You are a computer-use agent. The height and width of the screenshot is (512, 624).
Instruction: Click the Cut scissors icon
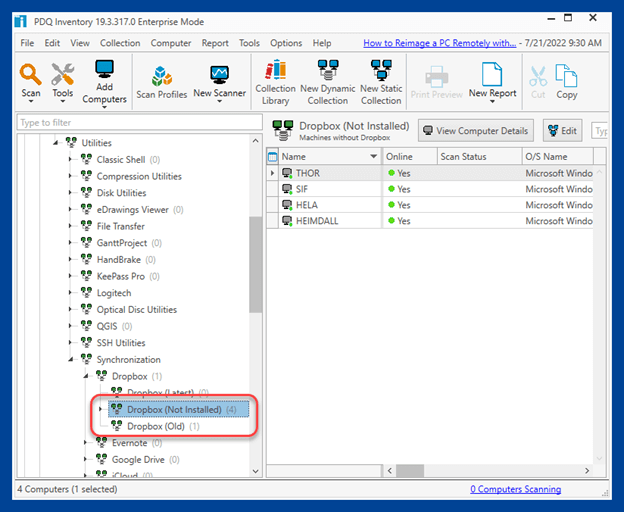pos(538,76)
